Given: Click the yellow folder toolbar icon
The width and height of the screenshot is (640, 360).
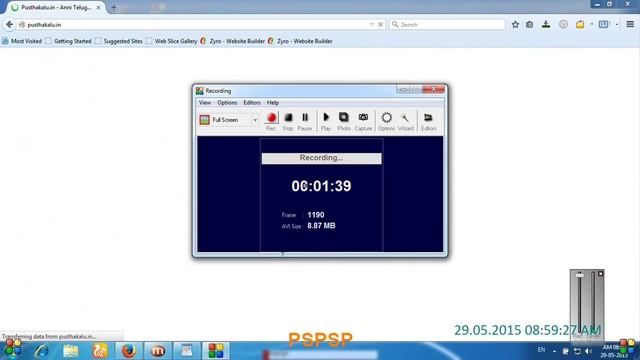Looking at the screenshot, I should point(580,24).
